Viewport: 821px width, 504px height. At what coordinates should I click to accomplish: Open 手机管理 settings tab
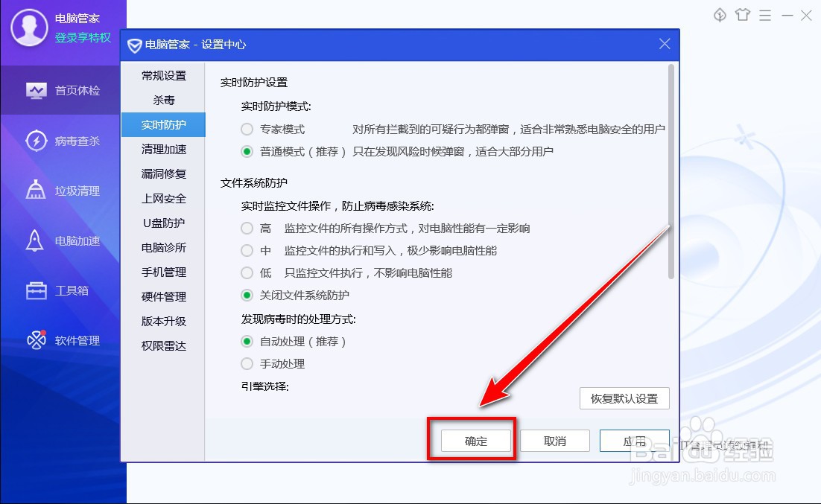(x=163, y=272)
